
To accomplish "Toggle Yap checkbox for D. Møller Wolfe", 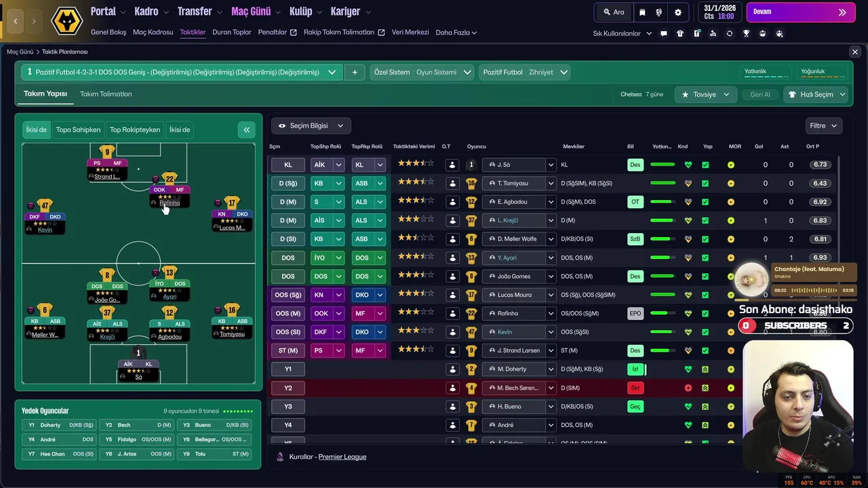I will (x=705, y=239).
